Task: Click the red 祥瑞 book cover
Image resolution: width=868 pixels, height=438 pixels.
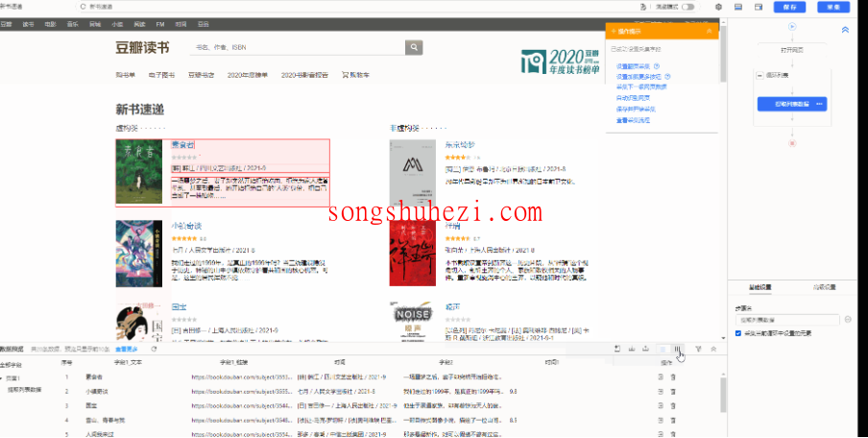Action: (x=413, y=253)
